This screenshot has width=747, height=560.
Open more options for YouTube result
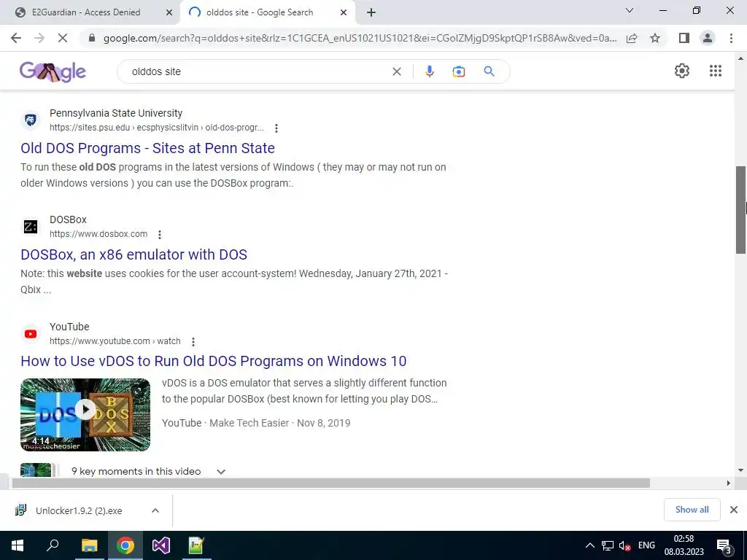click(193, 341)
